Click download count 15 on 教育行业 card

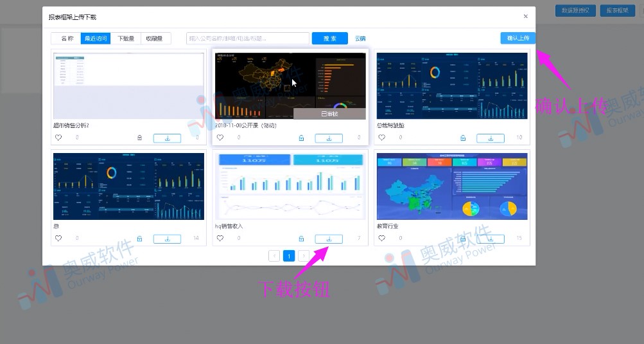click(519, 239)
